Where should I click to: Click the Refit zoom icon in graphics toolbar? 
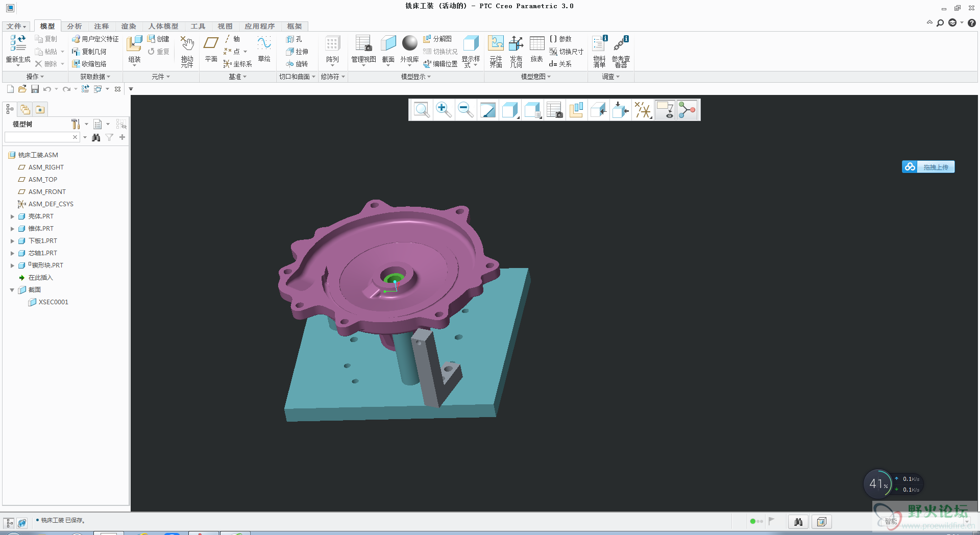click(x=421, y=110)
